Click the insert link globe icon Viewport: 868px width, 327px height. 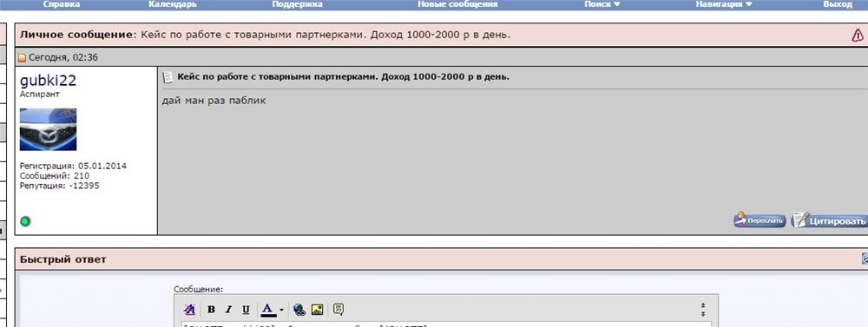click(x=299, y=310)
